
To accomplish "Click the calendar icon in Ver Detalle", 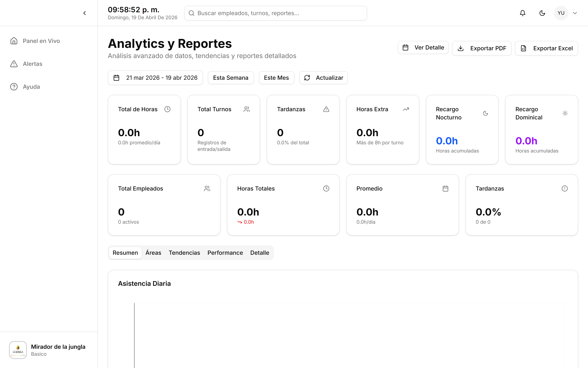I will 405,47.
